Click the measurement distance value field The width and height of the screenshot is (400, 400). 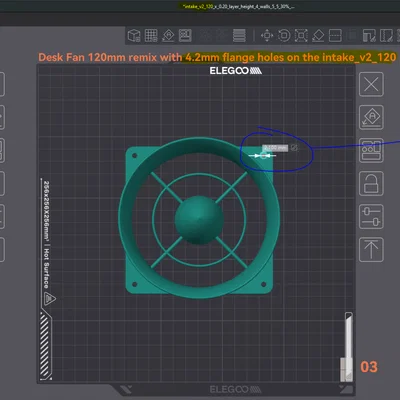point(275,148)
